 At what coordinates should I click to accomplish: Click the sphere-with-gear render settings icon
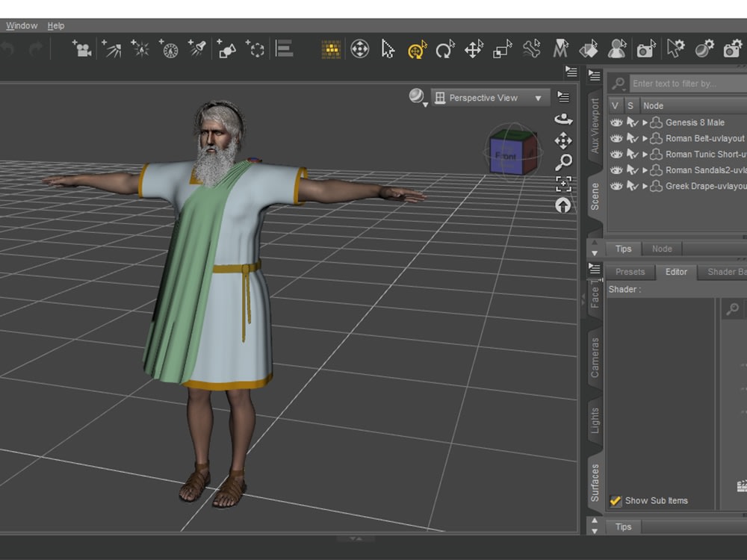704,49
